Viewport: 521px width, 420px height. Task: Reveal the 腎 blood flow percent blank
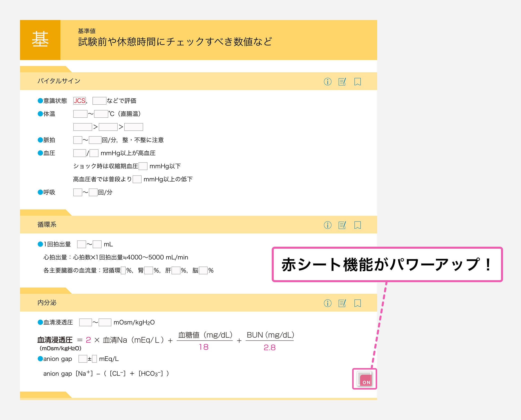149,270
